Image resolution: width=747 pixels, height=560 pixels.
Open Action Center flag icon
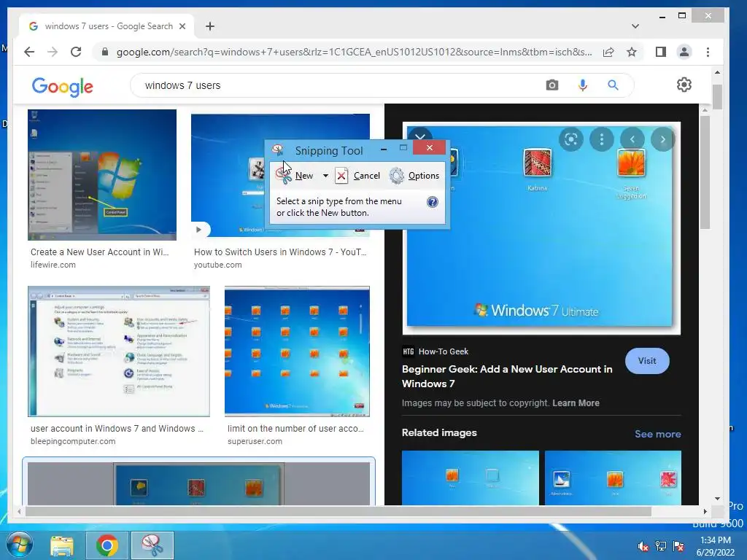click(x=678, y=546)
